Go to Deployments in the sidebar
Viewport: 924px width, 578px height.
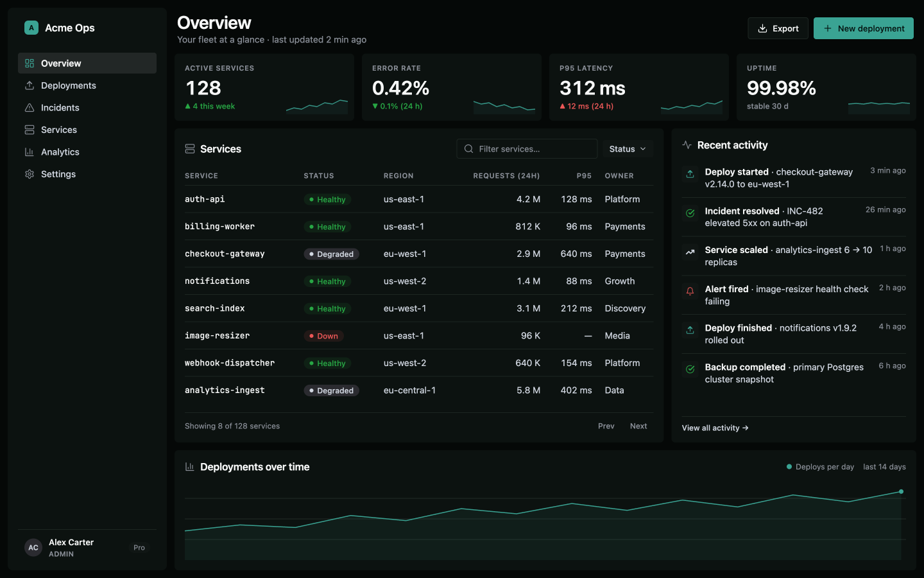(87, 85)
